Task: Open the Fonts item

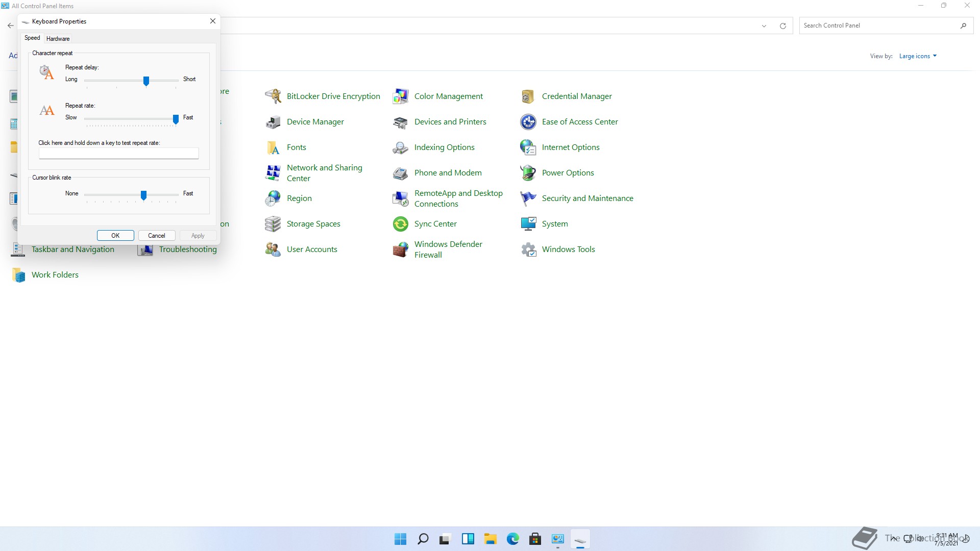Action: pos(296,147)
